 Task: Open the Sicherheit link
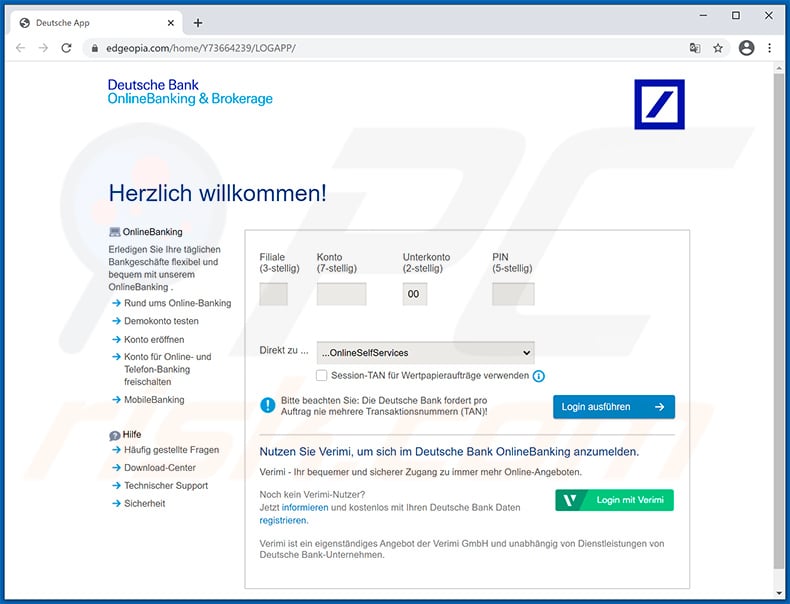(145, 503)
